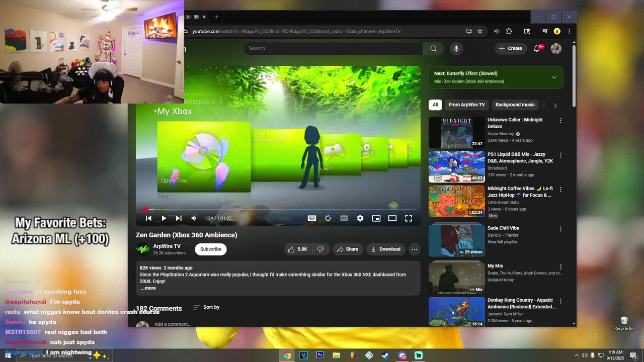Dislike the Zen Garden video
The width and height of the screenshot is (644, 362).
[320, 249]
